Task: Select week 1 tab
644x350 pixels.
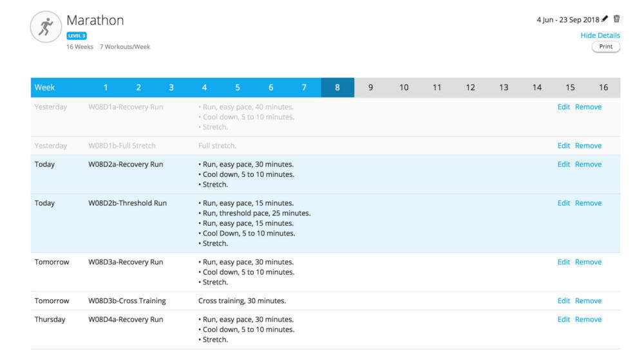Action: pyautogui.click(x=106, y=87)
